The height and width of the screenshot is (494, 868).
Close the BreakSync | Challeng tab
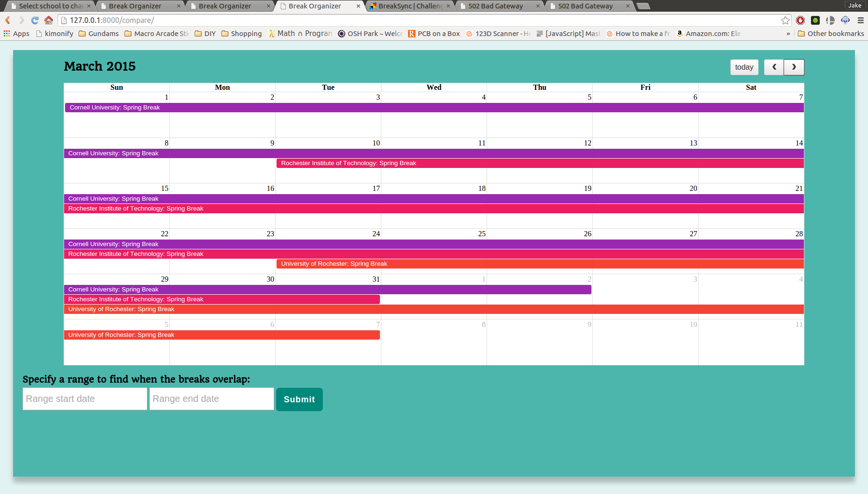click(448, 6)
